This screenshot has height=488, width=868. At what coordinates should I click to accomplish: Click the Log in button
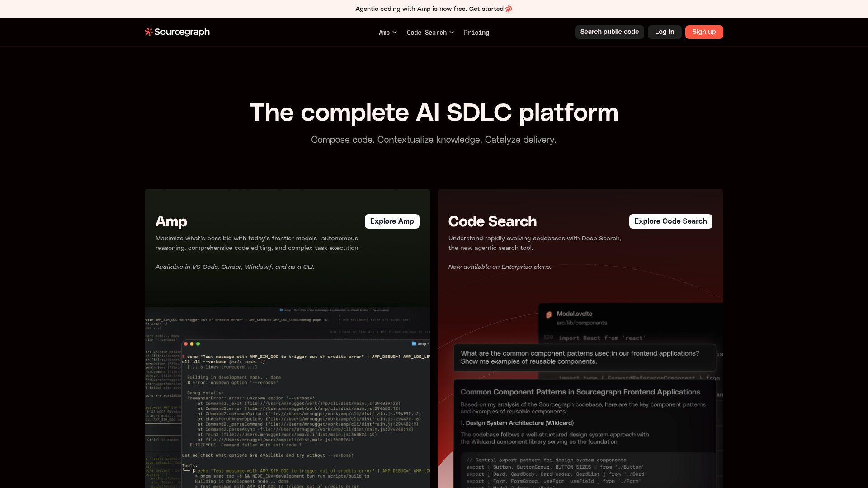664,32
